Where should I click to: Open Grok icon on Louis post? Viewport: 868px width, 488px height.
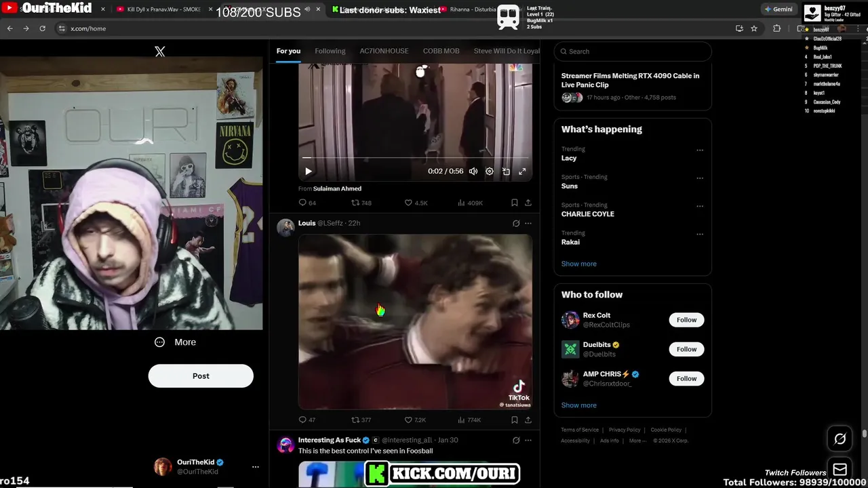pos(516,223)
